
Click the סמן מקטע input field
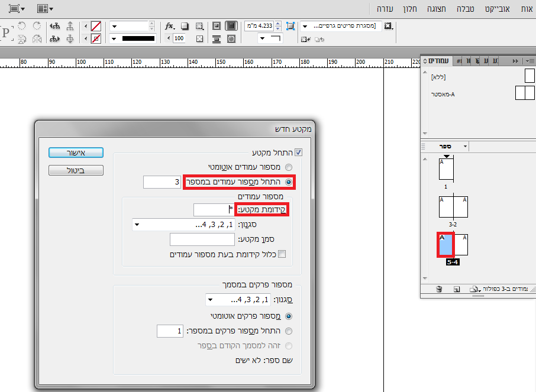click(x=202, y=239)
